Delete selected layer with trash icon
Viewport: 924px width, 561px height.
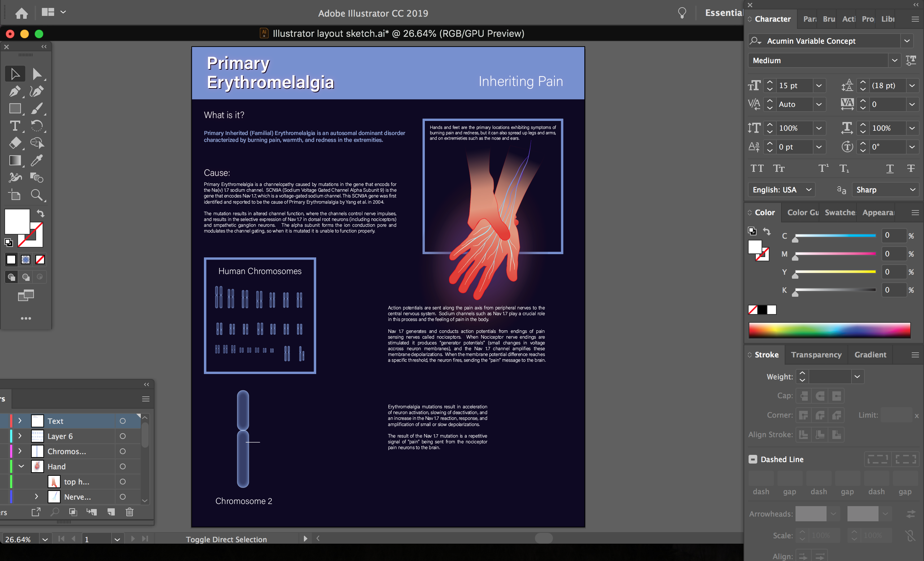coord(129,512)
